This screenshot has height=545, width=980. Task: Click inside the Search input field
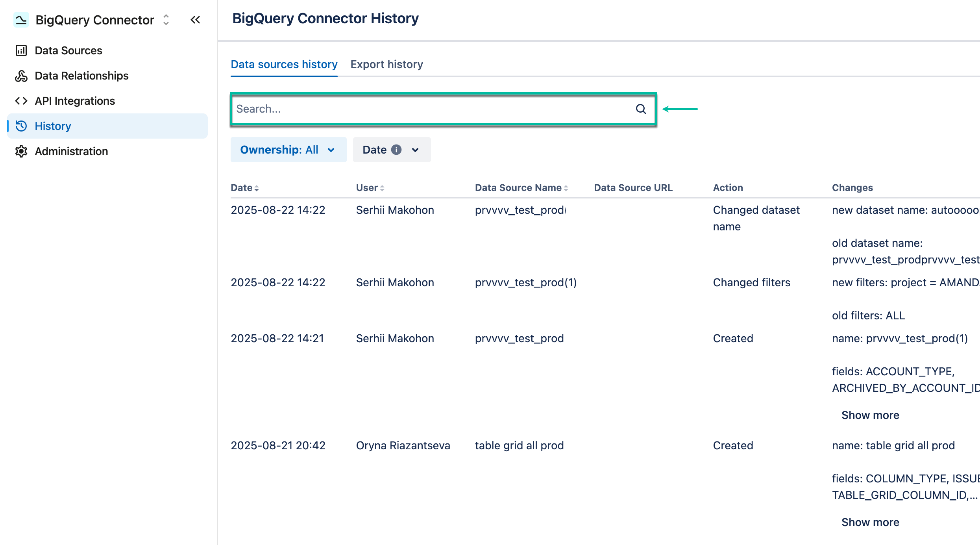point(394,109)
